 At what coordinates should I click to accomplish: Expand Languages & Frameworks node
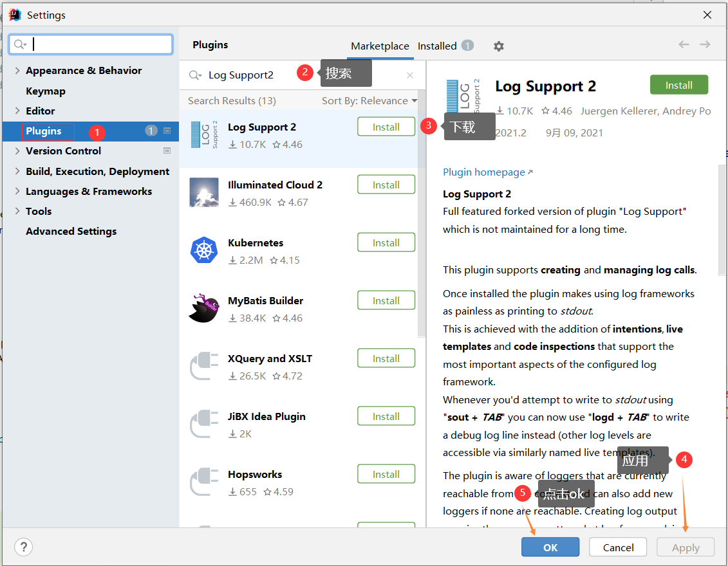coord(17,191)
